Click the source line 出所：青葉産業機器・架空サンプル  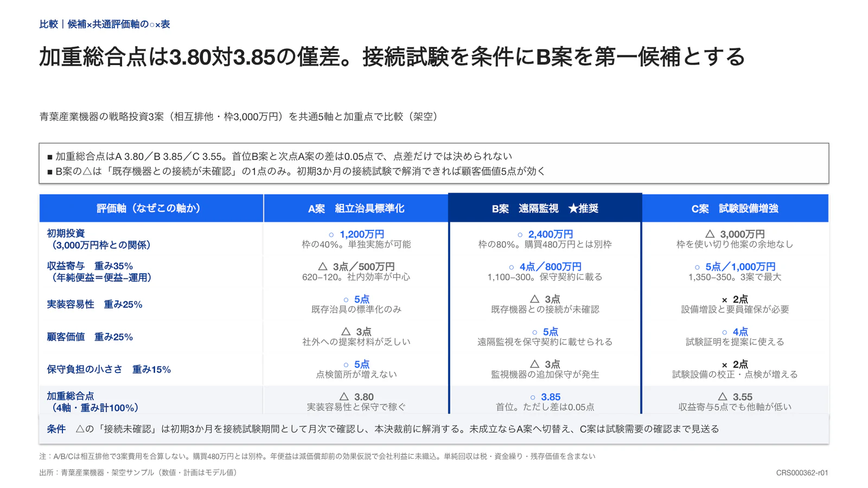click(x=140, y=473)
